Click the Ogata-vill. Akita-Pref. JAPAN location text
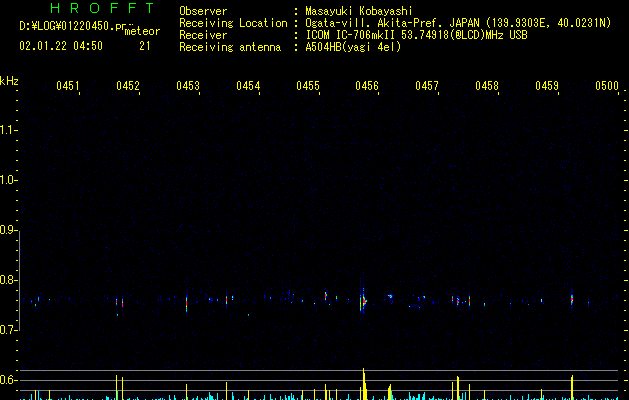This screenshot has height=400, width=629. tap(458, 23)
